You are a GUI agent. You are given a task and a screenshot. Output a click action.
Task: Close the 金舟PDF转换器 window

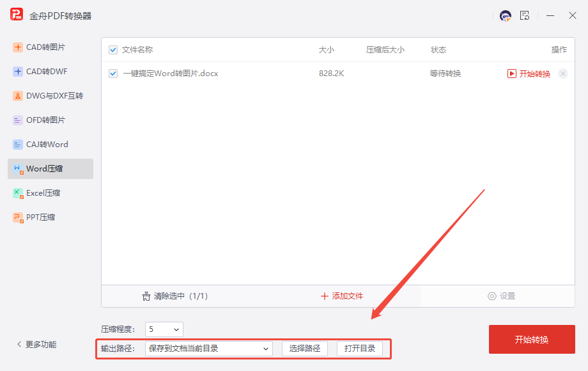pos(572,15)
